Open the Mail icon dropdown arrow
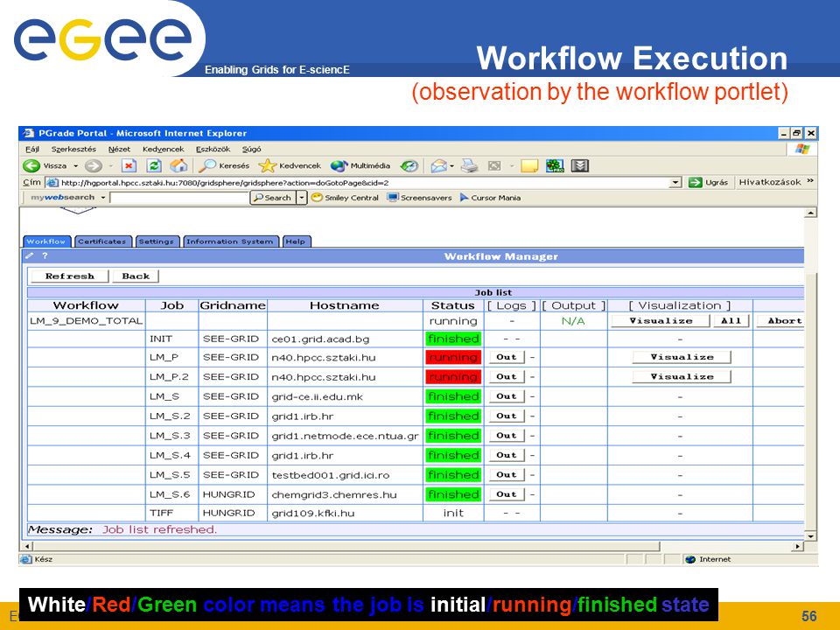The height and width of the screenshot is (630, 840). [452, 166]
